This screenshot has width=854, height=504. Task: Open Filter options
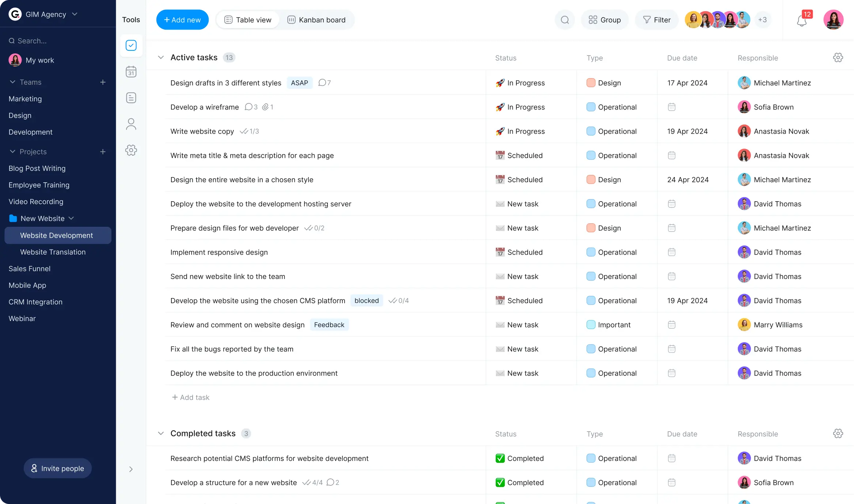[x=656, y=20]
